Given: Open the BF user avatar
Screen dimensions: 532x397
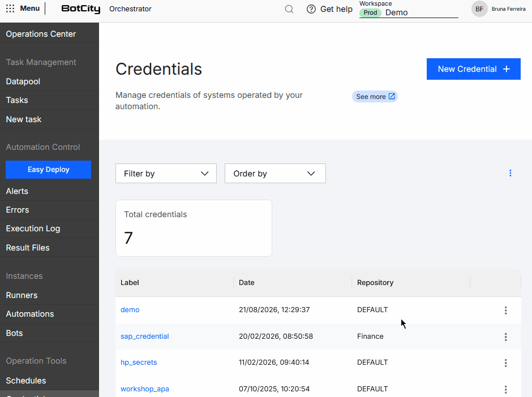Looking at the screenshot, I should [x=479, y=9].
